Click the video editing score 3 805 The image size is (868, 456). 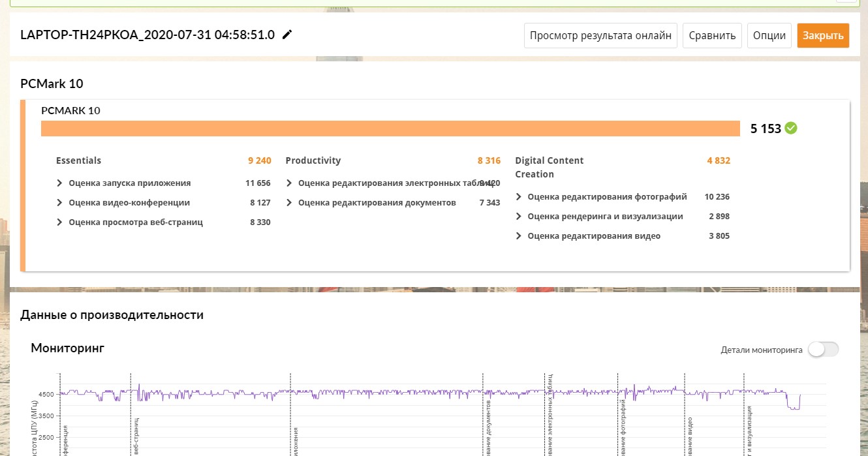pyautogui.click(x=719, y=236)
